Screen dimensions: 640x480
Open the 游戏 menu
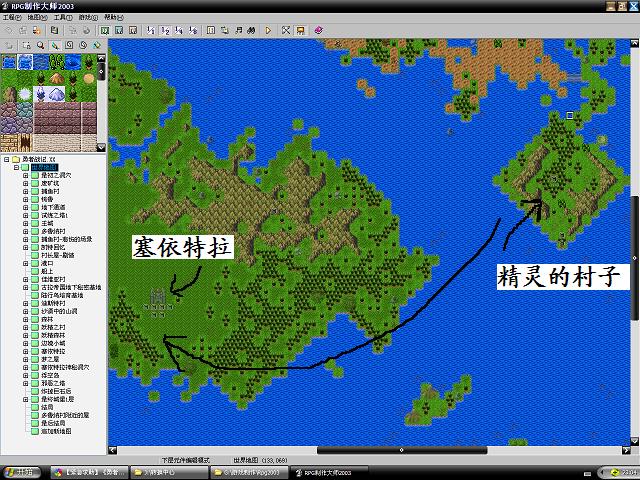(88, 18)
